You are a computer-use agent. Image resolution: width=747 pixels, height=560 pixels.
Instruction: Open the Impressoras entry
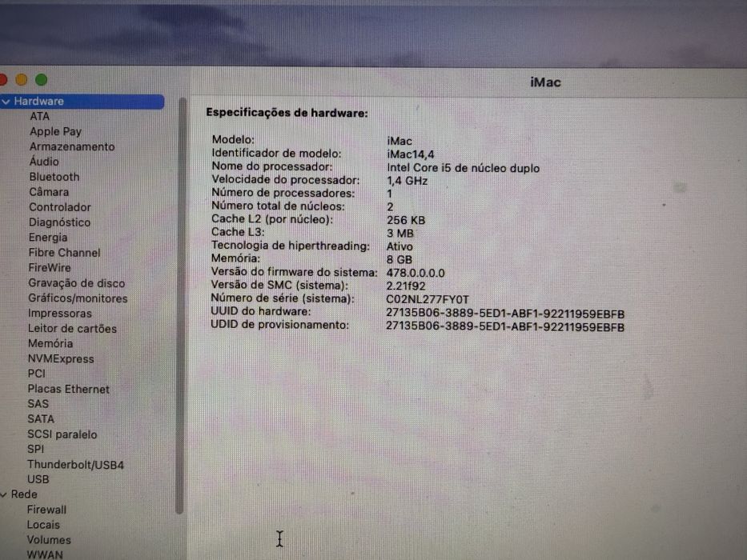click(59, 314)
